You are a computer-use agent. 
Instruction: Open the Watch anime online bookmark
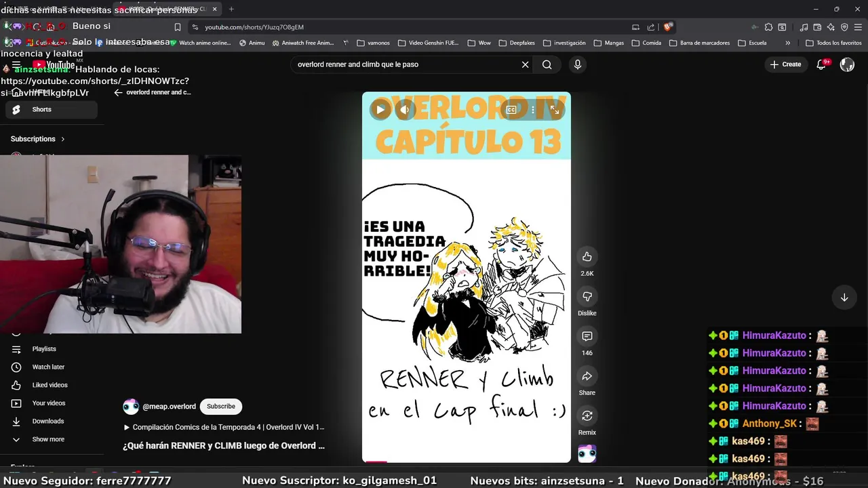click(201, 43)
